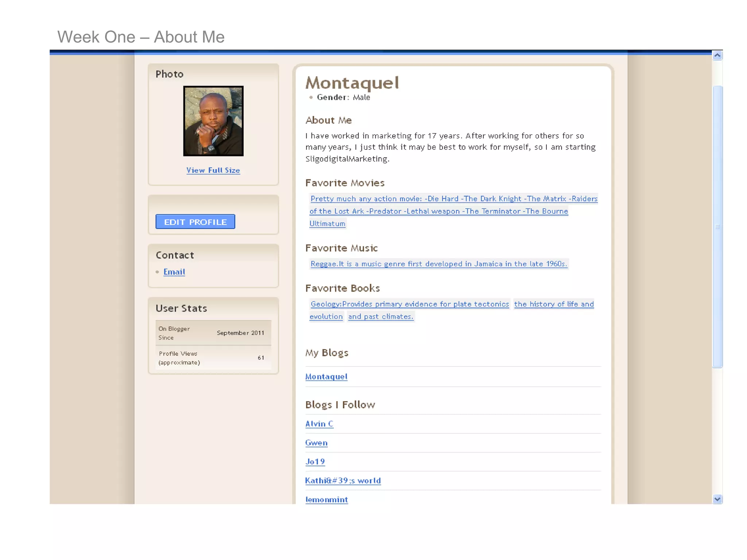The height and width of the screenshot is (560, 747).
Task: Click 'the history of life and' link
Action: [554, 304]
